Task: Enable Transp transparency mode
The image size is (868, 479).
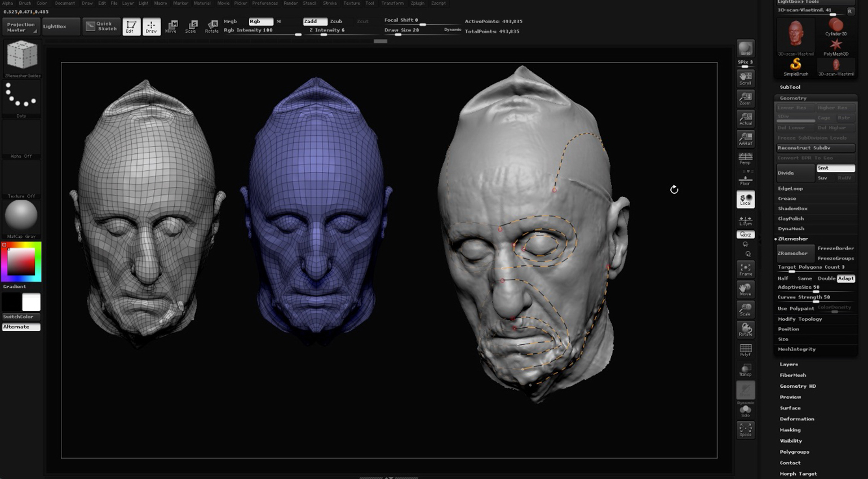Action: click(x=745, y=370)
